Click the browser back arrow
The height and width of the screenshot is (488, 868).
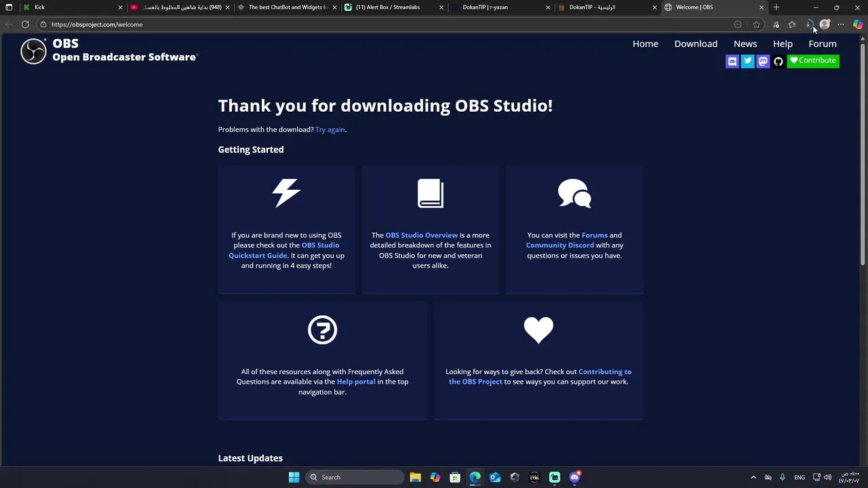coord(9,24)
